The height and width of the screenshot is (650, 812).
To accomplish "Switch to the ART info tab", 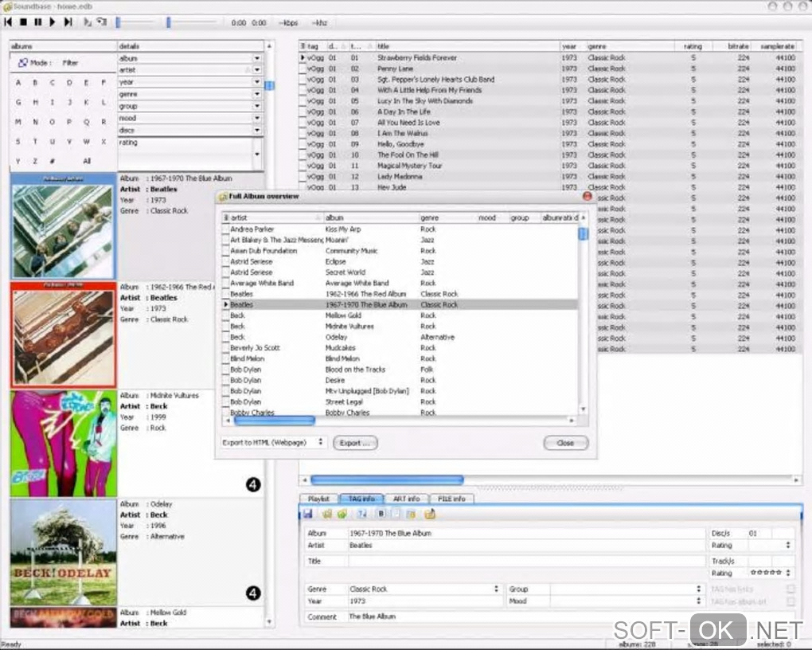I will pos(407,499).
